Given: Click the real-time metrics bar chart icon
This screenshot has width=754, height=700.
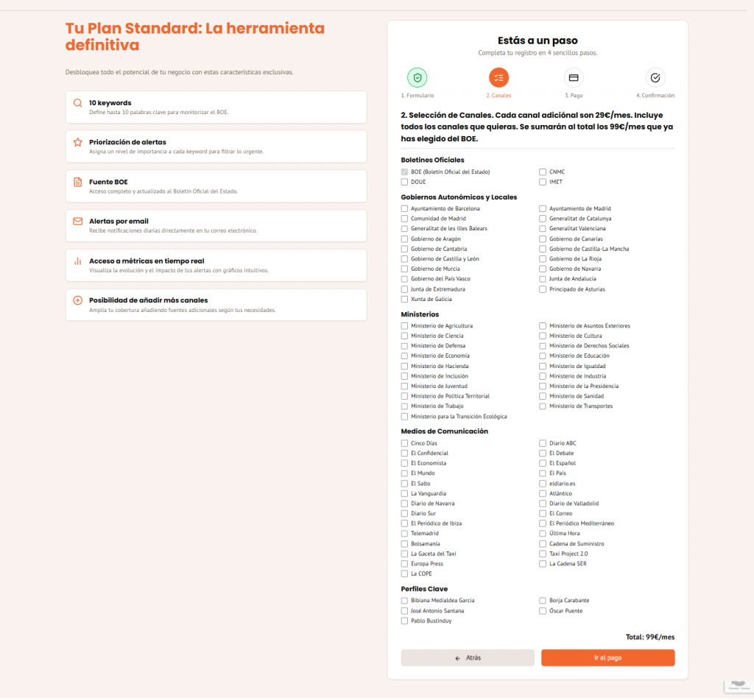Looking at the screenshot, I should [78, 261].
